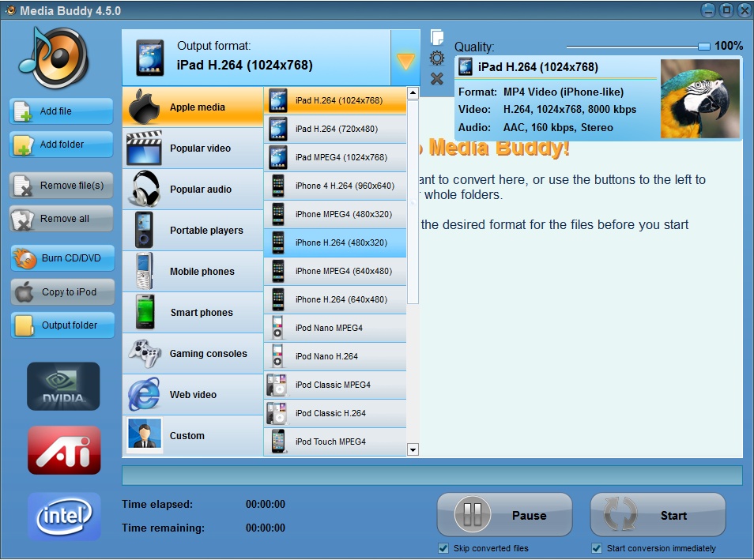Click format list scroll up arrow
The width and height of the screenshot is (754, 560).
(413, 93)
